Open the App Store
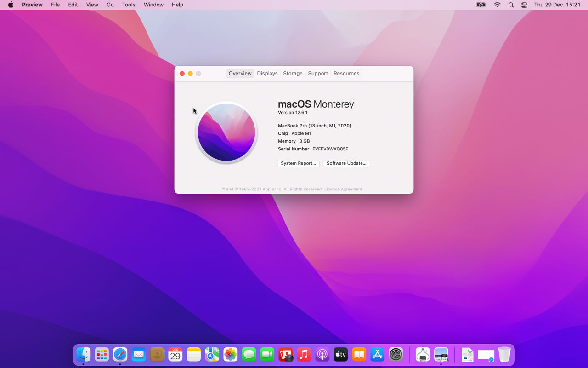This screenshot has width=588, height=368. 377,354
